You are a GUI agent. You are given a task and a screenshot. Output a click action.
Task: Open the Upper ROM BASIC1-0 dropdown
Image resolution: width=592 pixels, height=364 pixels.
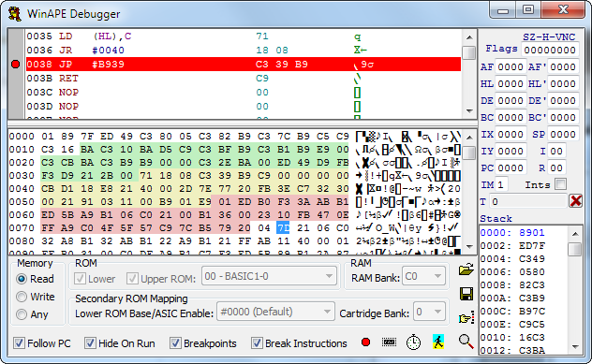pos(269,276)
